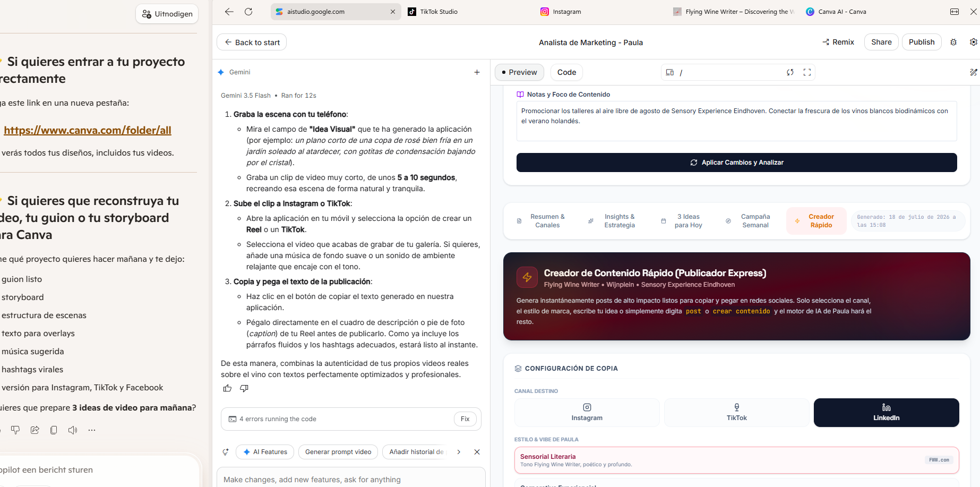Open more options ellipsis in left window
This screenshot has height=487, width=980.
coord(92,430)
